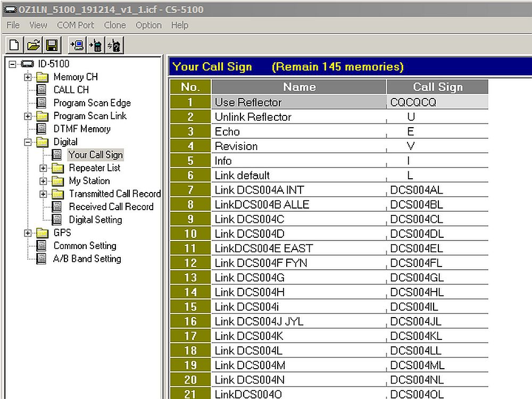Click the Transmitted Call Record folder icon
Image resolution: width=532 pixels, height=399 pixels.
(x=58, y=194)
